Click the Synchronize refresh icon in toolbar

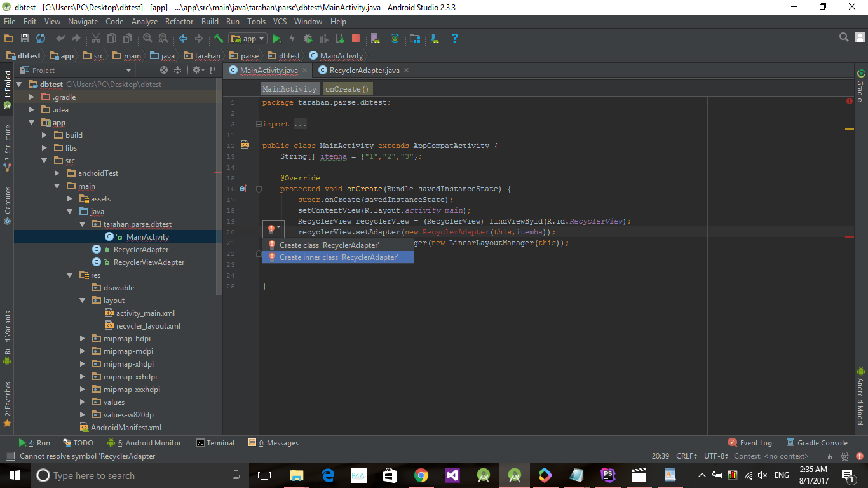41,39
